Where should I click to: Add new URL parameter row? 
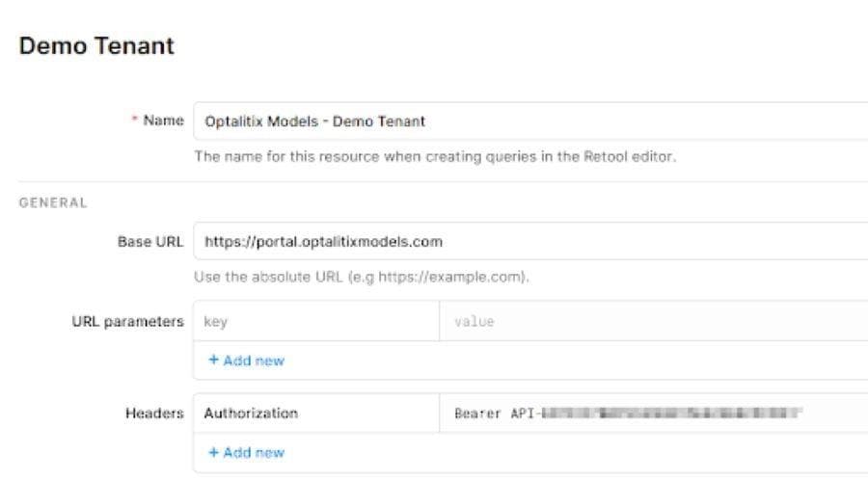pos(245,361)
